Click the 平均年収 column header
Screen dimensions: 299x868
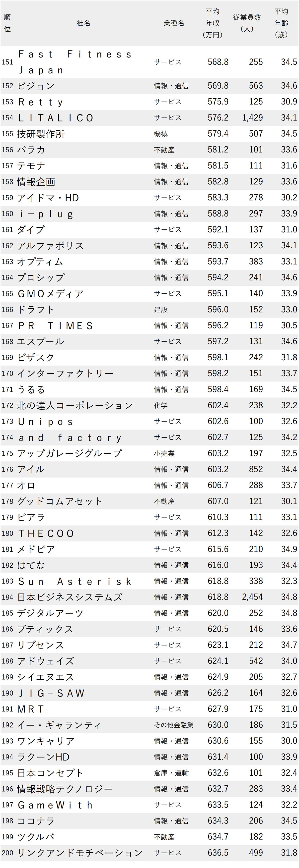point(213,23)
